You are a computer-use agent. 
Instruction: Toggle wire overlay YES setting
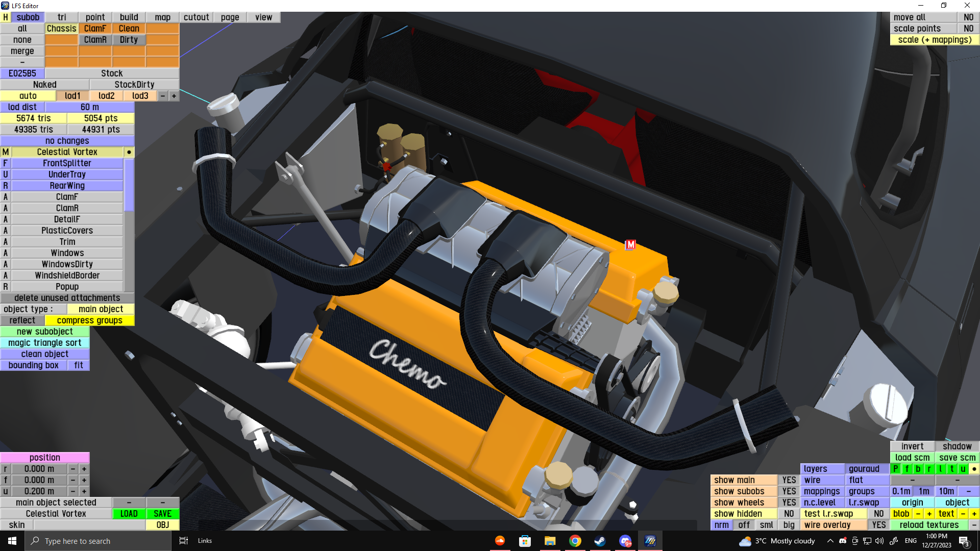click(x=878, y=525)
